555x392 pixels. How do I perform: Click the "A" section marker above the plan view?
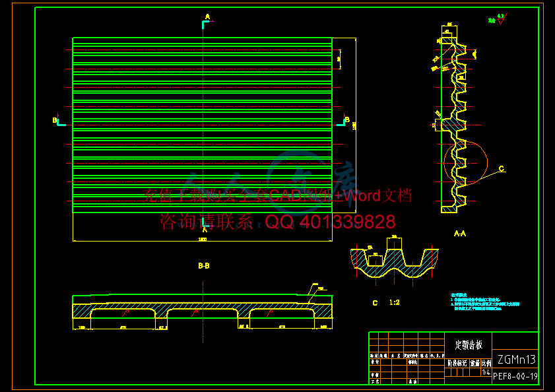[207, 16]
